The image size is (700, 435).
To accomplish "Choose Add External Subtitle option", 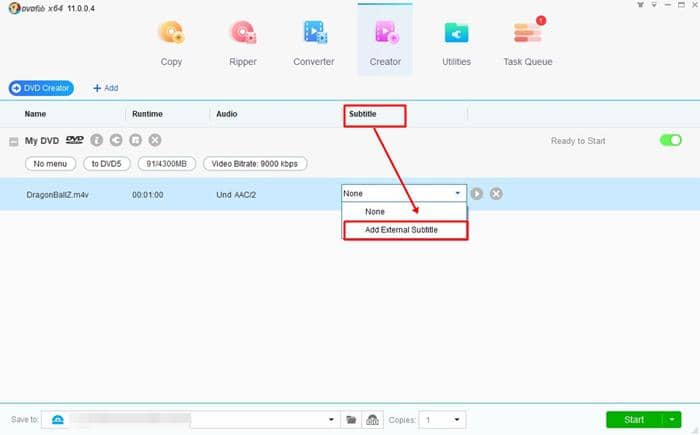I will pyautogui.click(x=405, y=230).
